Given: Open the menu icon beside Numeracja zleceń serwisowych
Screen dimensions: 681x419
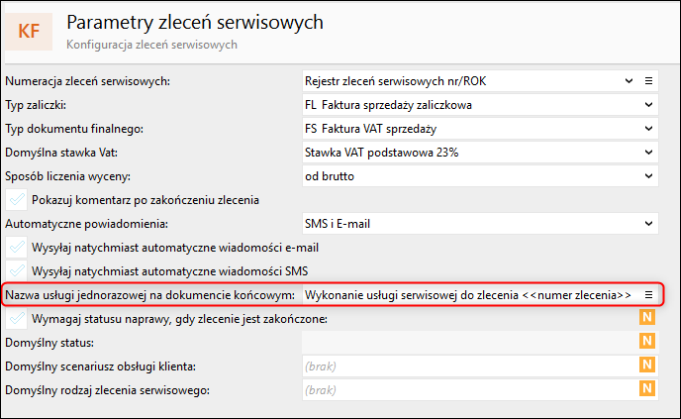Looking at the screenshot, I should pyautogui.click(x=648, y=81).
